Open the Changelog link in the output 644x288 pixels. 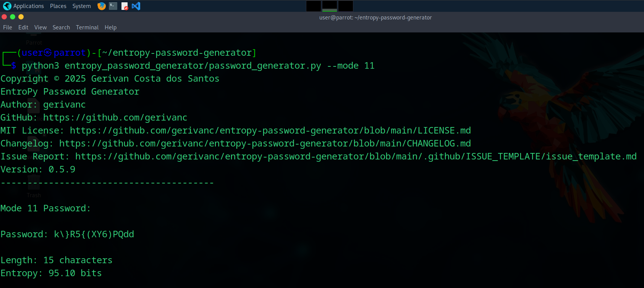coord(264,143)
